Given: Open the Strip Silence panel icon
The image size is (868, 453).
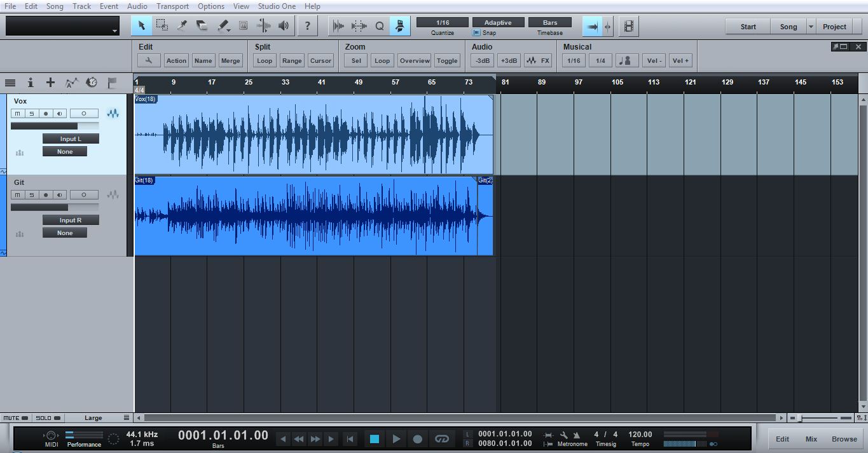Looking at the screenshot, I should tap(359, 26).
